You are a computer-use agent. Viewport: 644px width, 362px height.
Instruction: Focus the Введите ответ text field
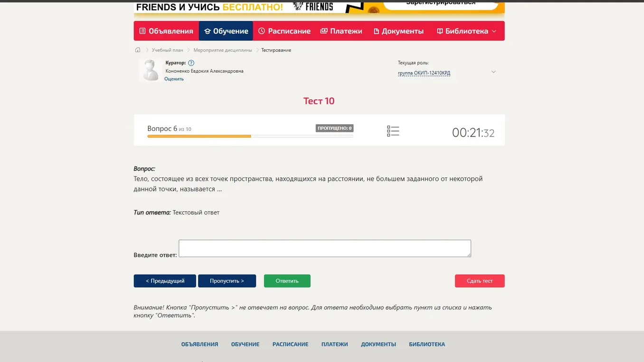coord(325,249)
